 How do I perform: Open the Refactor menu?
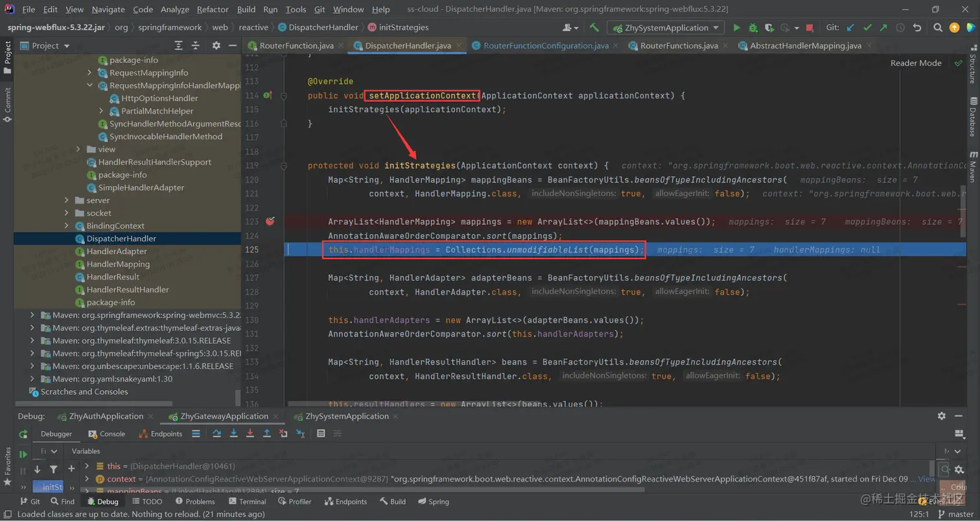[213, 9]
